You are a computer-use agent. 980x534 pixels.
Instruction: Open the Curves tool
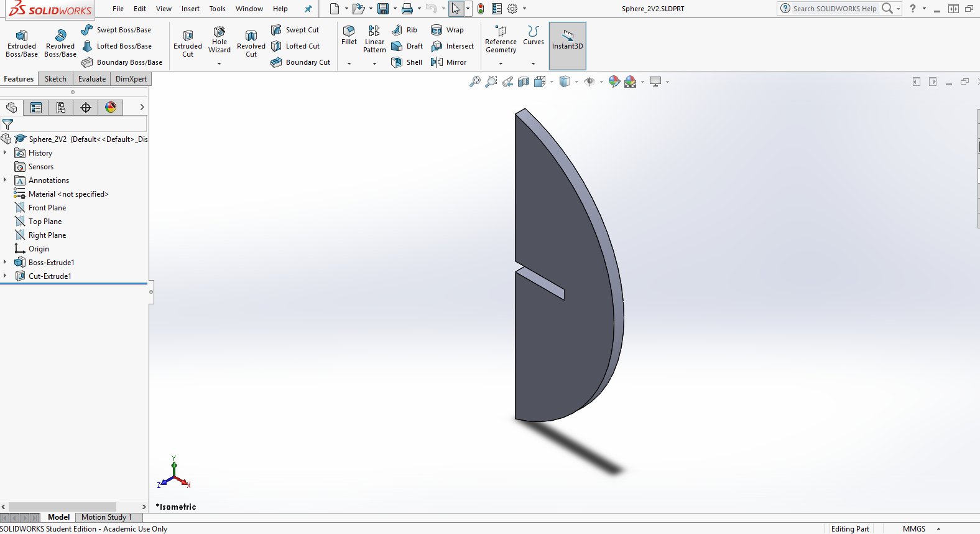point(533,35)
